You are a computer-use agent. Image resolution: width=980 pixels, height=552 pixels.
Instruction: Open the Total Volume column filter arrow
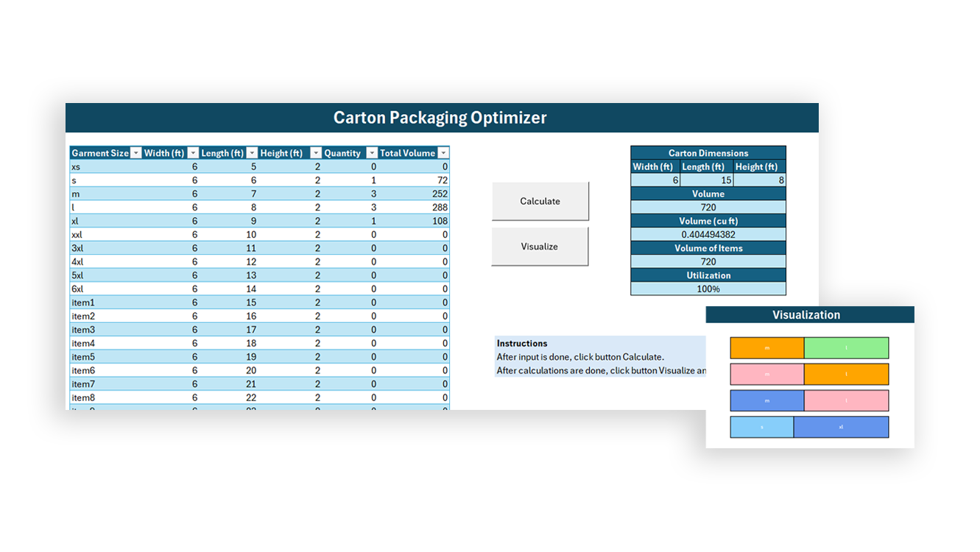[443, 153]
